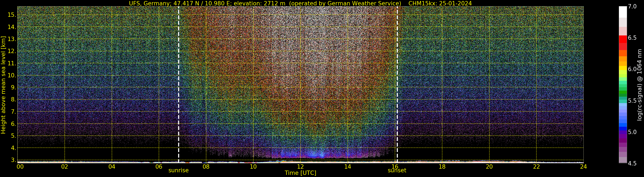
Task: Click the time axis tick '20'
Action: pyautogui.click(x=489, y=166)
